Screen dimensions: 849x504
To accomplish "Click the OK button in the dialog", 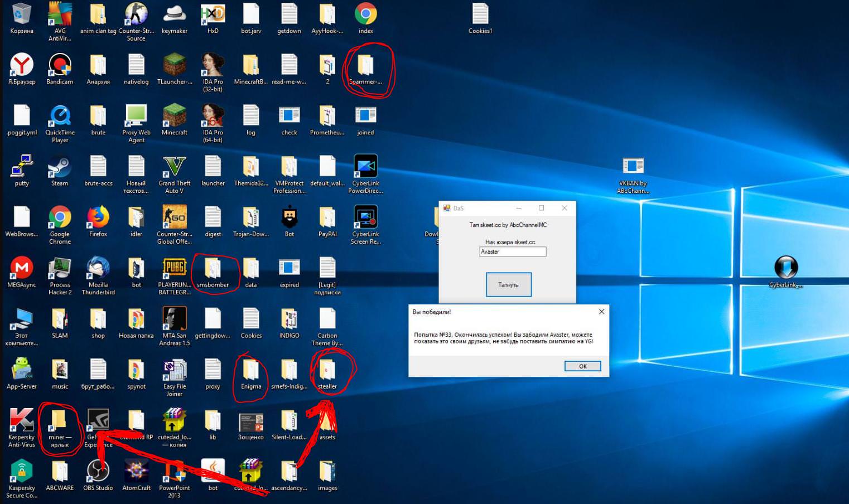I will (x=582, y=366).
